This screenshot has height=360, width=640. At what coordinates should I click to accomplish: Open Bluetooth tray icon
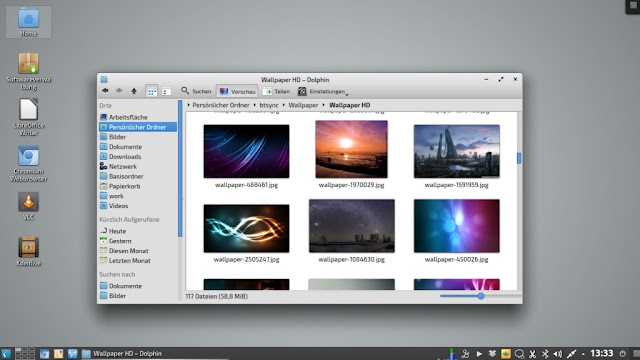(545, 353)
